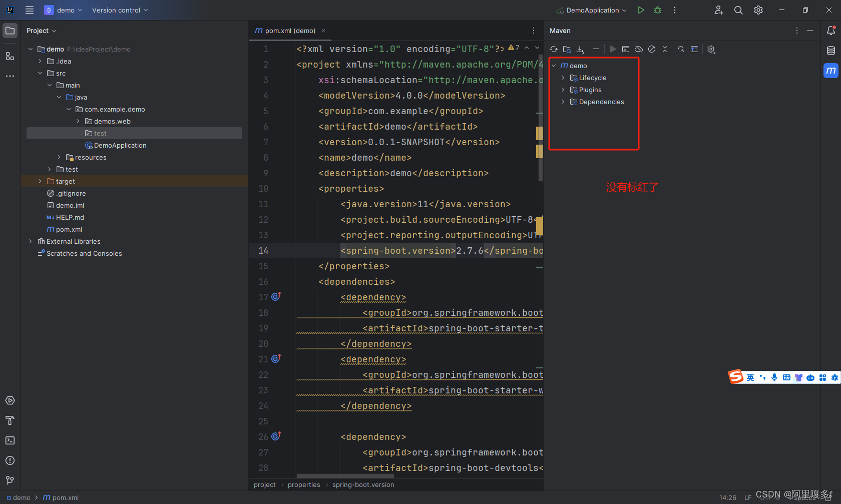The image size is (841, 504).
Task: Toggle the Project tool window button
Action: point(10,31)
